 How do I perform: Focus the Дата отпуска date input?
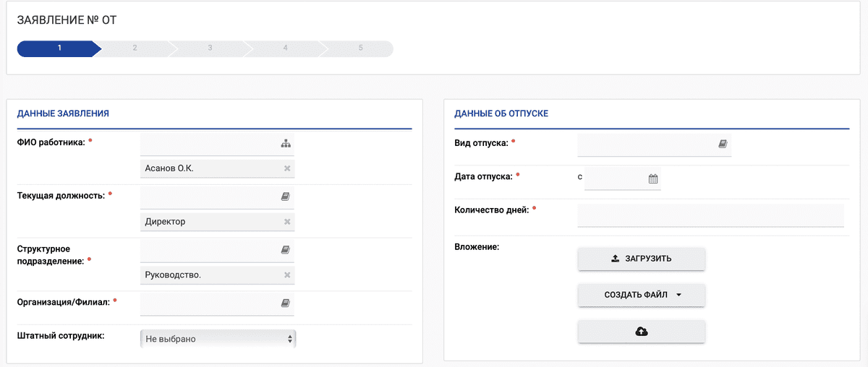615,179
